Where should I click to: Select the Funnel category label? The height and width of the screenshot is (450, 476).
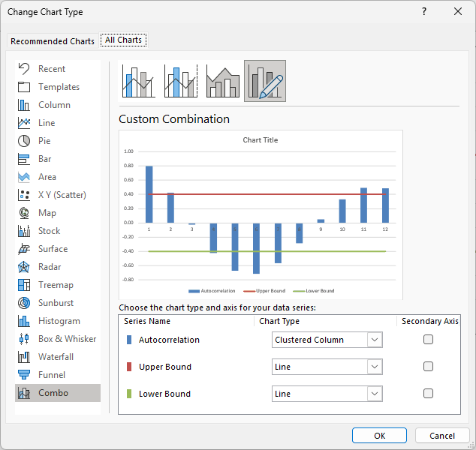click(x=52, y=375)
